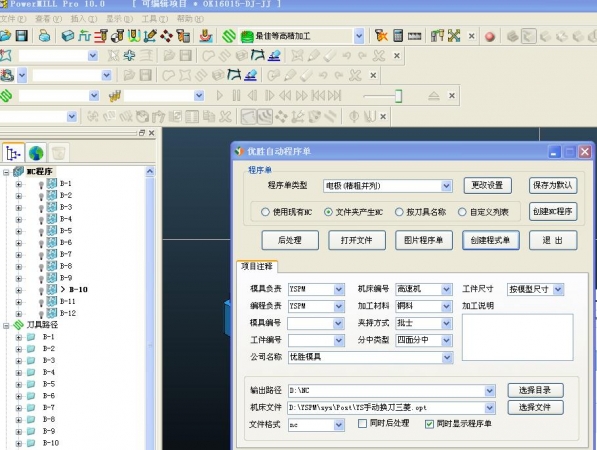Open the 显示 menu
The width and height of the screenshot is (597, 450).
tap(119, 19)
